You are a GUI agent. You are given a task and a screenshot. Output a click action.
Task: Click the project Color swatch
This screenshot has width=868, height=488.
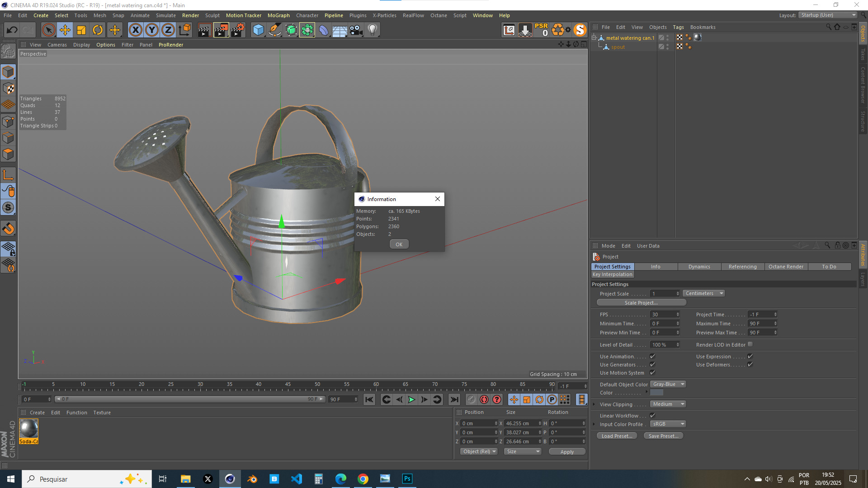coord(656,393)
